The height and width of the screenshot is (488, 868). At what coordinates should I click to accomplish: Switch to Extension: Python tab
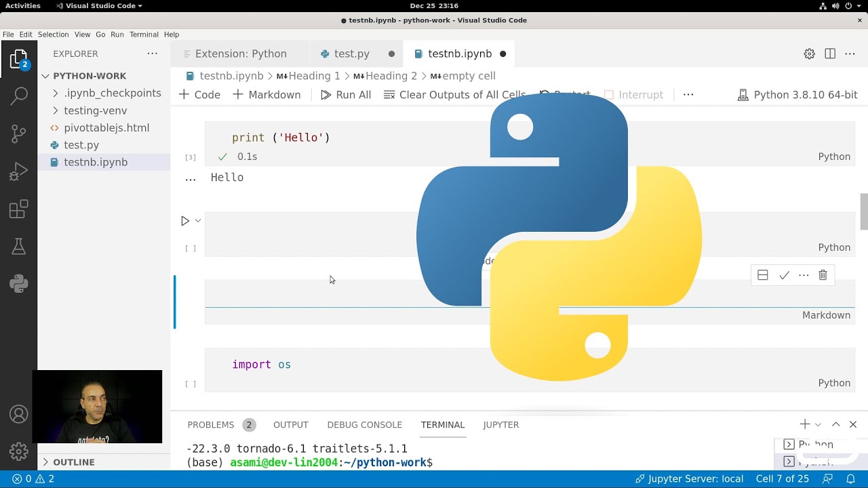239,54
